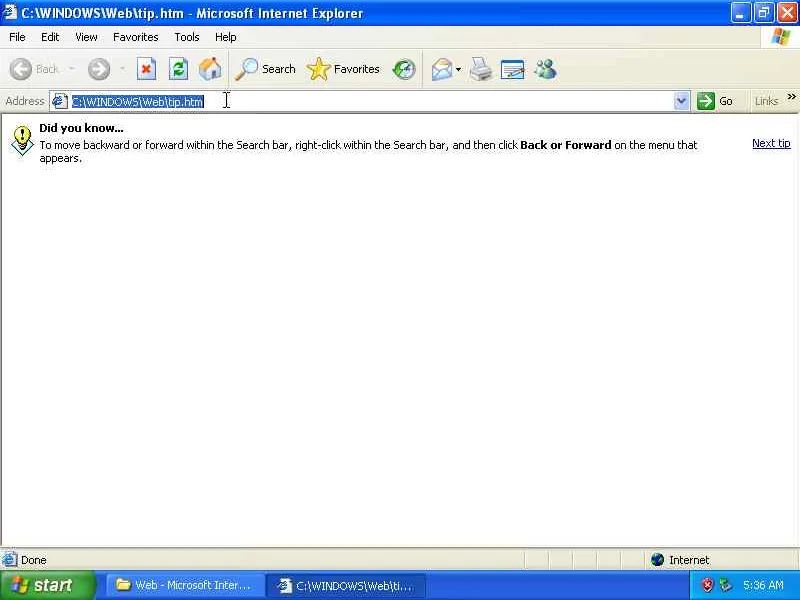Click the red security shield tray icon

(x=707, y=585)
